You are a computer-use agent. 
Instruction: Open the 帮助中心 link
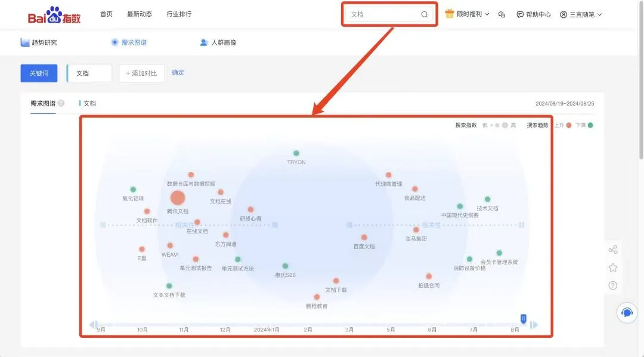point(534,14)
